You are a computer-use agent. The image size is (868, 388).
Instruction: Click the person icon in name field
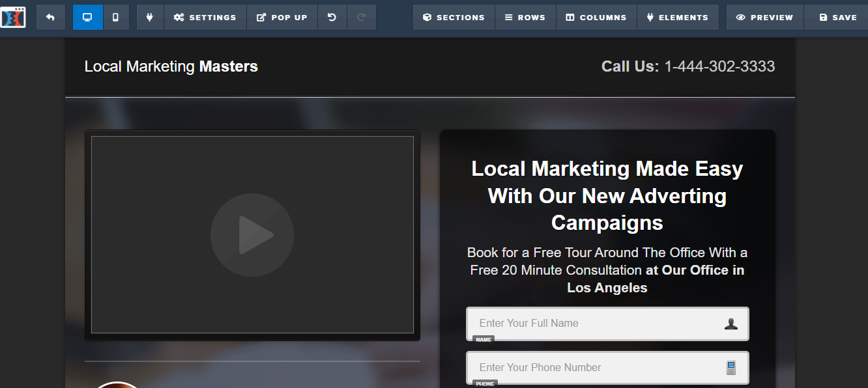731,324
